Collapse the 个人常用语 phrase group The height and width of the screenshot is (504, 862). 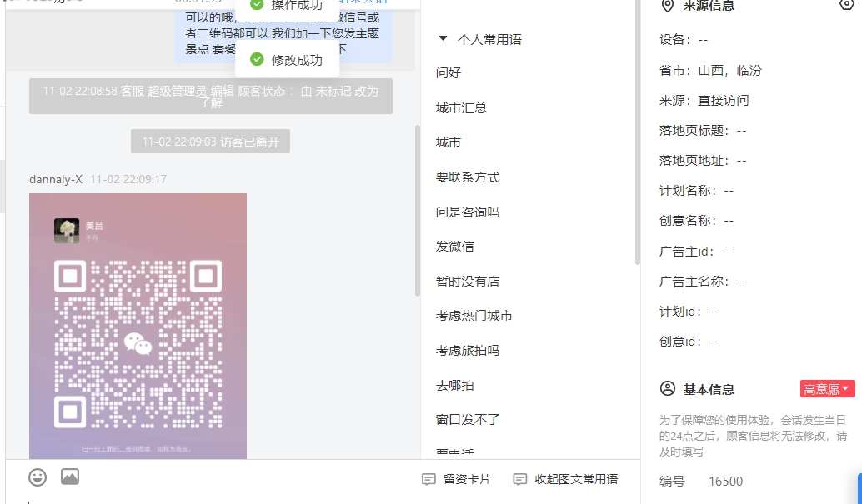click(443, 39)
